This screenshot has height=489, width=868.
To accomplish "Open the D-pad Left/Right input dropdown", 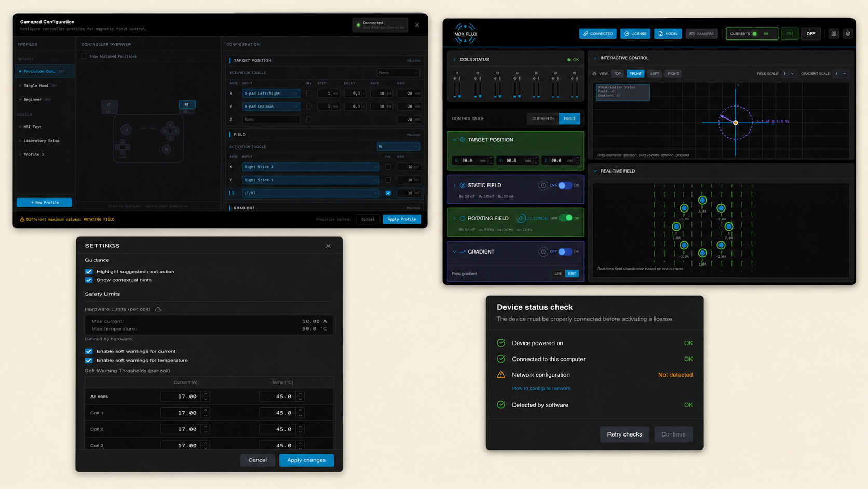I will pyautogui.click(x=271, y=94).
